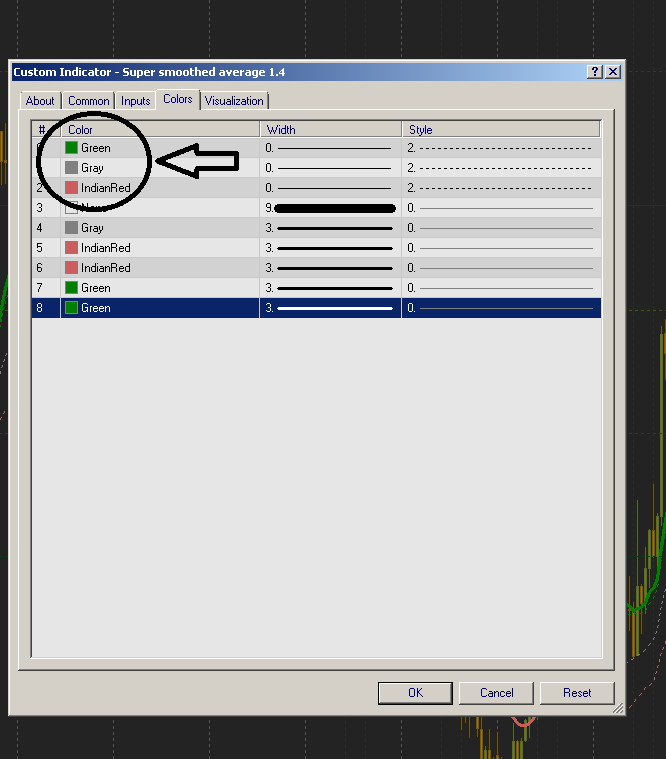Screen dimensions: 666x759
Task: Click the IndianRed swatch in row 6
Action: coord(71,268)
